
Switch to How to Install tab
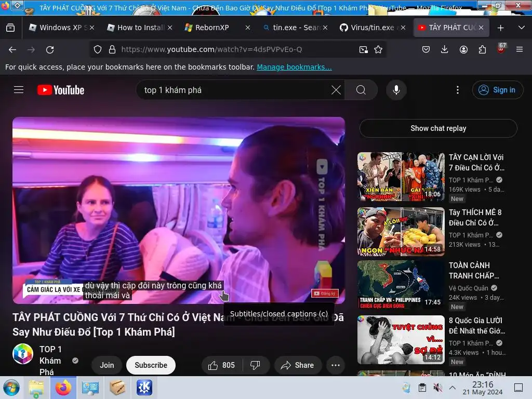coord(139,28)
